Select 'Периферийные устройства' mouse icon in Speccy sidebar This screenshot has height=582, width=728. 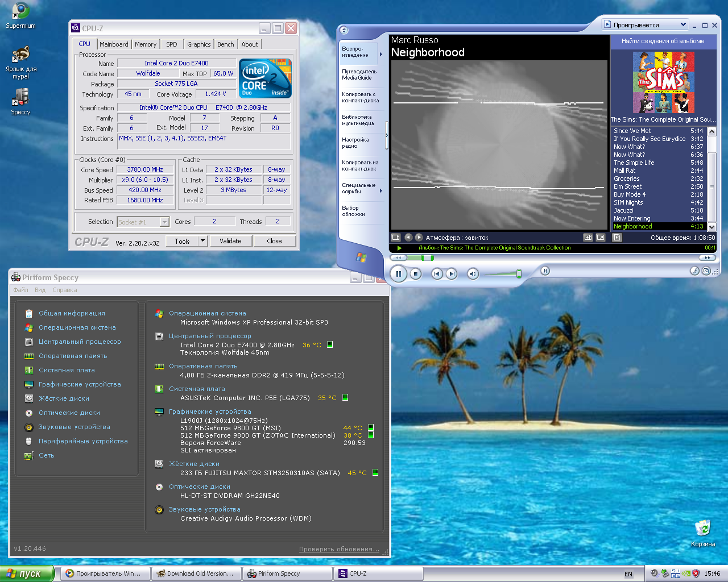coord(29,441)
